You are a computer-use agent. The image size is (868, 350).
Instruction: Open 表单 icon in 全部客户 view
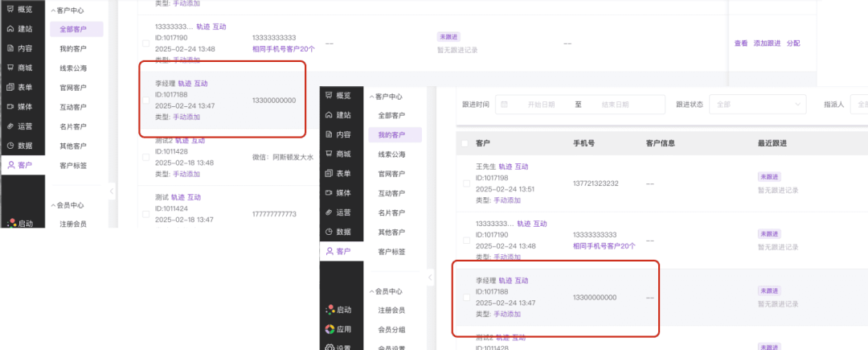click(x=10, y=87)
